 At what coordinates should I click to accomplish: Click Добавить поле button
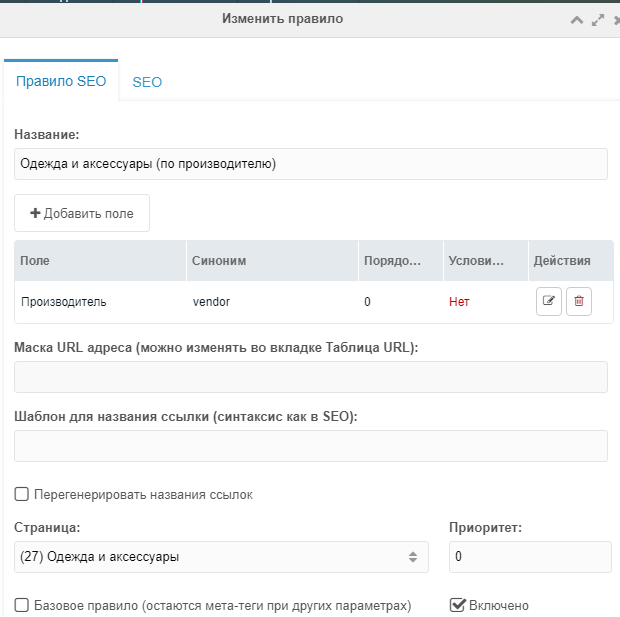82,213
